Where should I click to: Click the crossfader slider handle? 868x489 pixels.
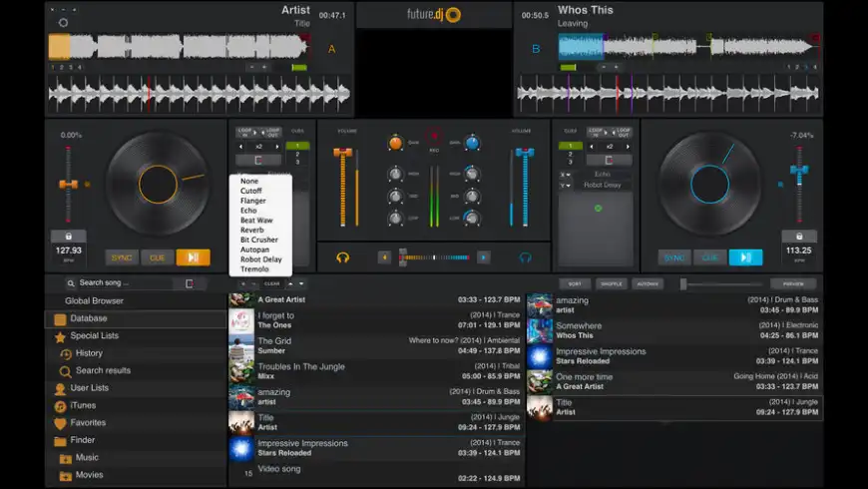pos(403,256)
